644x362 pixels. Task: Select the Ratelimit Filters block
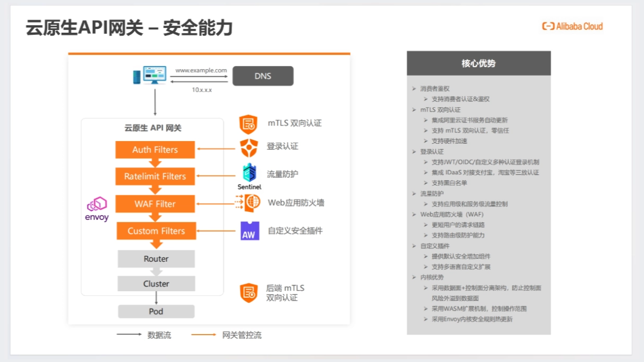click(x=155, y=176)
